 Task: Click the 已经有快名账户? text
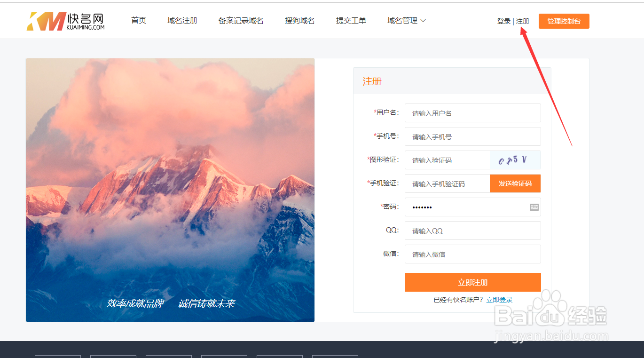(x=458, y=300)
